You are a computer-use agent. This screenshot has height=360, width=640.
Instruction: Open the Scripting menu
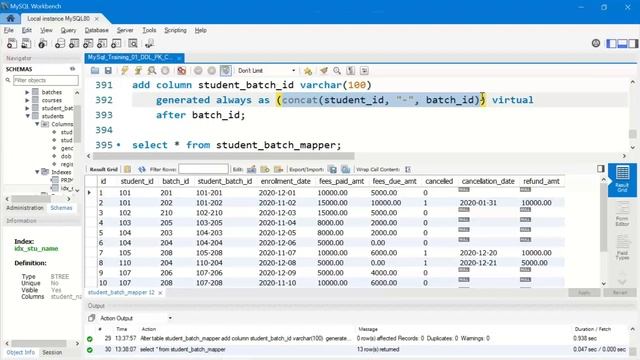point(175,30)
